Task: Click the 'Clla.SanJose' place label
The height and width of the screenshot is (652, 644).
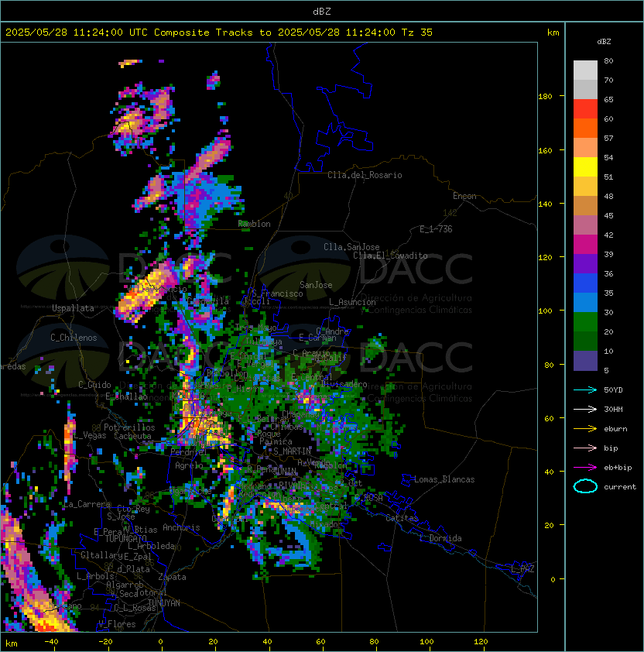Action: coord(351,247)
